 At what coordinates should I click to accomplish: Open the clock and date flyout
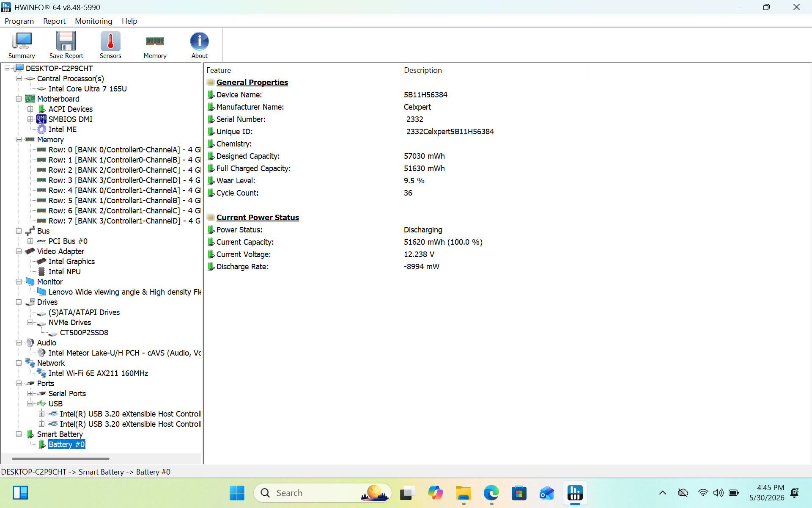click(767, 493)
